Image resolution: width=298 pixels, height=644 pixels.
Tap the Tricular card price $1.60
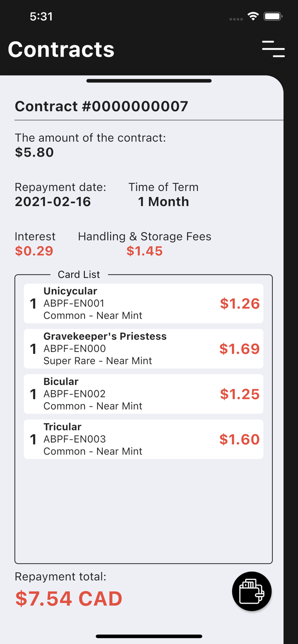(x=239, y=439)
